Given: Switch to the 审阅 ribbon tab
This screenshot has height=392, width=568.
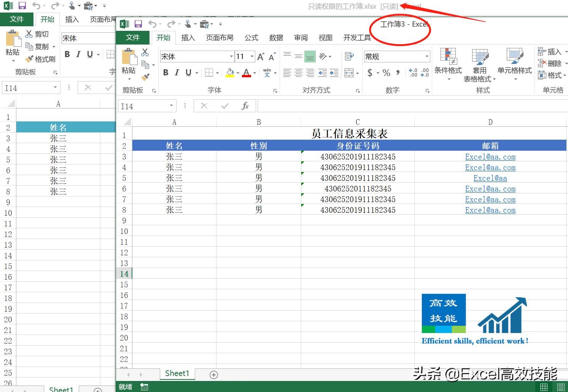Looking at the screenshot, I should (301, 37).
